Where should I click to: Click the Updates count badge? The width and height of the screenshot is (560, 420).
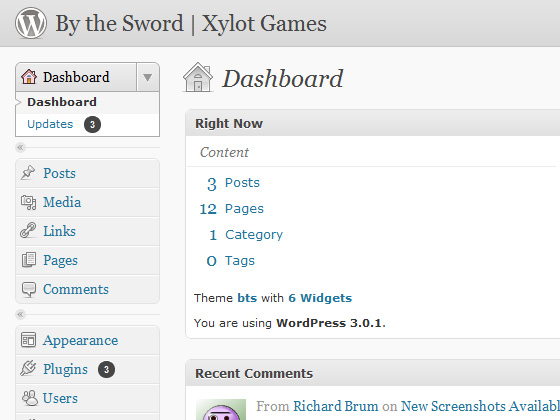tap(92, 124)
